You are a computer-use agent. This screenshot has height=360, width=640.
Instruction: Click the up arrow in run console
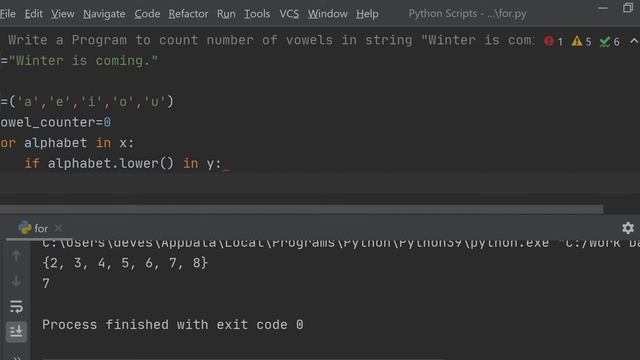(x=16, y=256)
